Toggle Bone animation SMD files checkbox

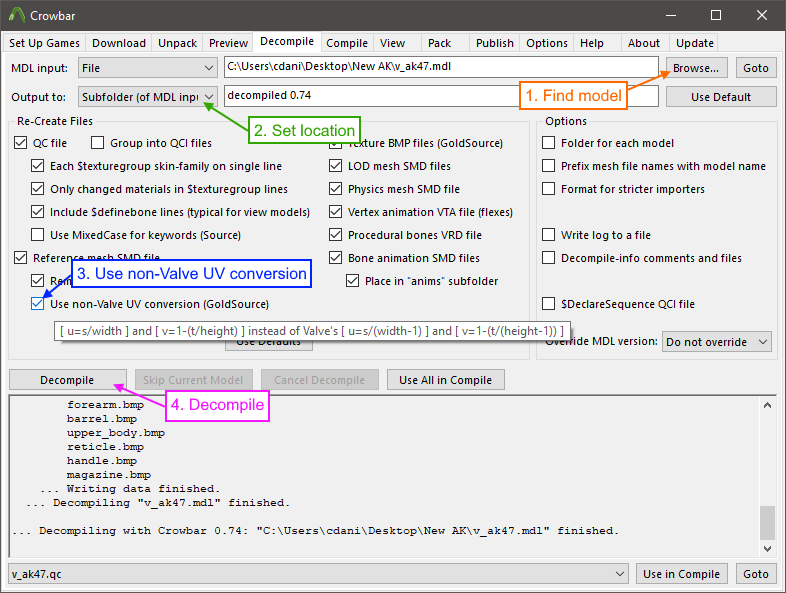pos(335,258)
